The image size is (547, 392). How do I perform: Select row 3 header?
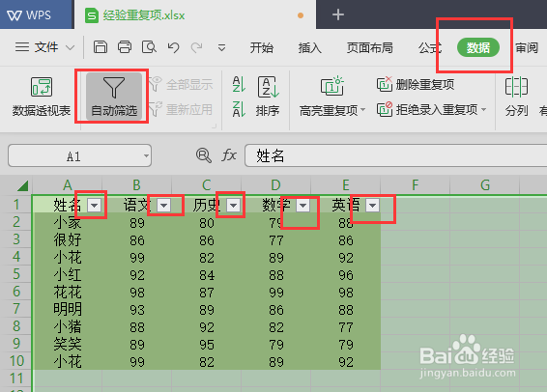pyautogui.click(x=16, y=239)
